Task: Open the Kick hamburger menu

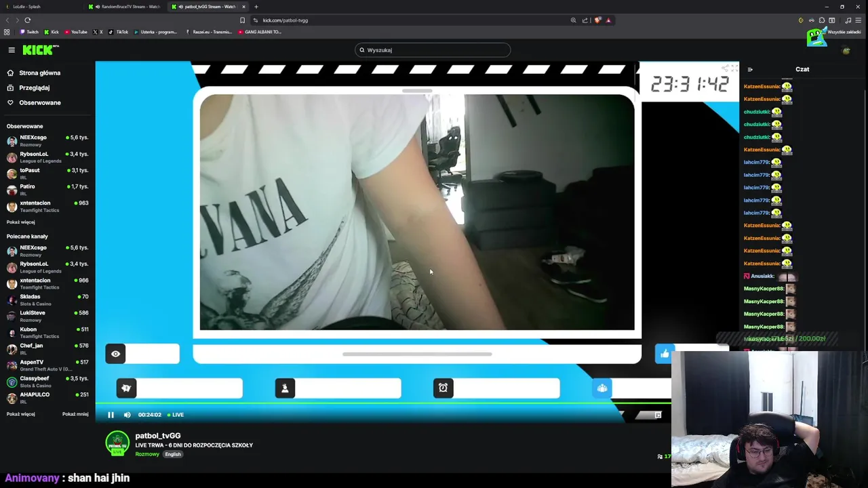Action: 12,50
